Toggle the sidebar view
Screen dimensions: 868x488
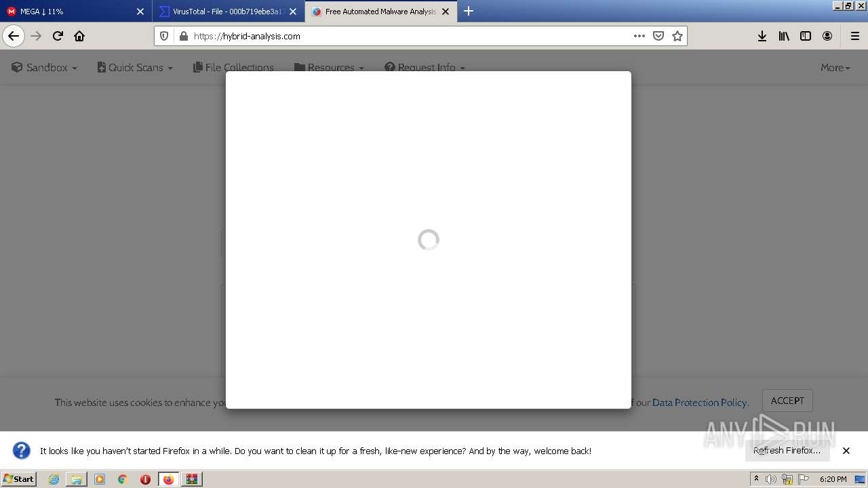click(x=806, y=36)
